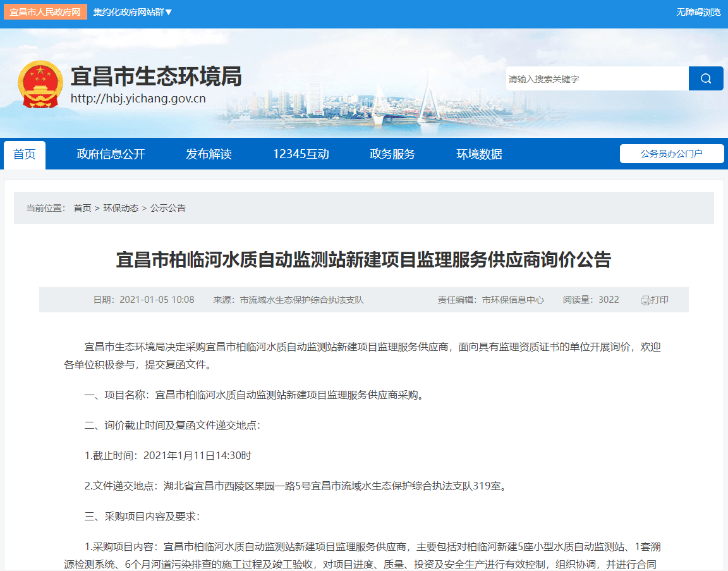Select the 首页 navigation tab
Image resolution: width=728 pixels, height=571 pixels.
25,154
